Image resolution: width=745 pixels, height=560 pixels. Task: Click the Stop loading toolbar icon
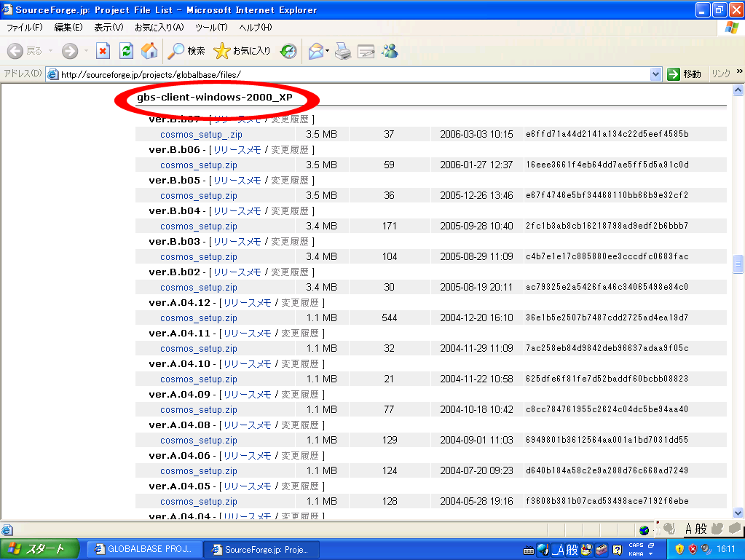(x=103, y=51)
